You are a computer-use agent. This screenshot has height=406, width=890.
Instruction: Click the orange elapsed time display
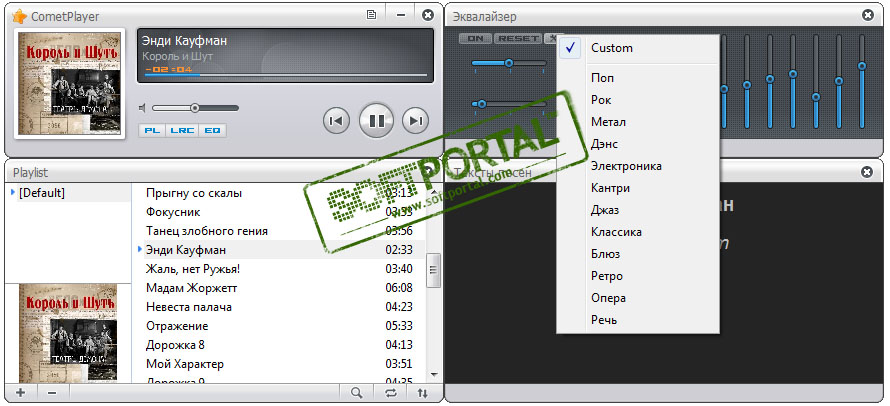[169, 69]
